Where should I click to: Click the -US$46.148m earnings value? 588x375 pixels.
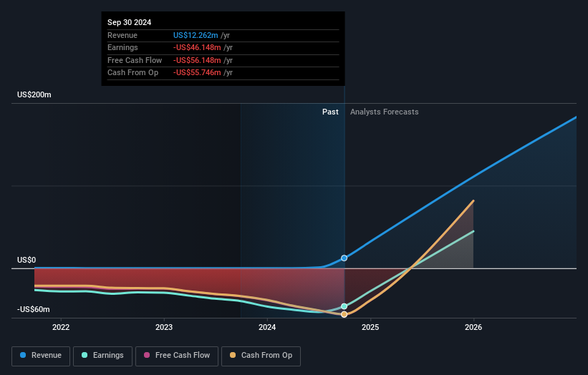[197, 47]
